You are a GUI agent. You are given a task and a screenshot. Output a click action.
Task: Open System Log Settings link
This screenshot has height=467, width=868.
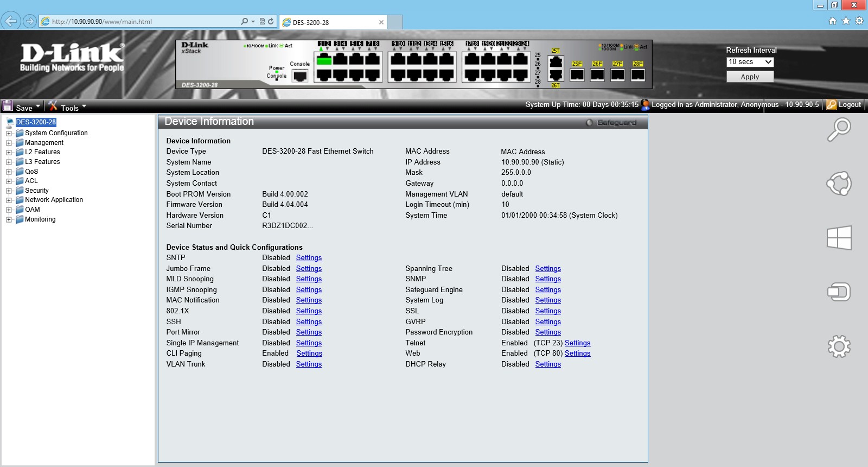pos(548,300)
